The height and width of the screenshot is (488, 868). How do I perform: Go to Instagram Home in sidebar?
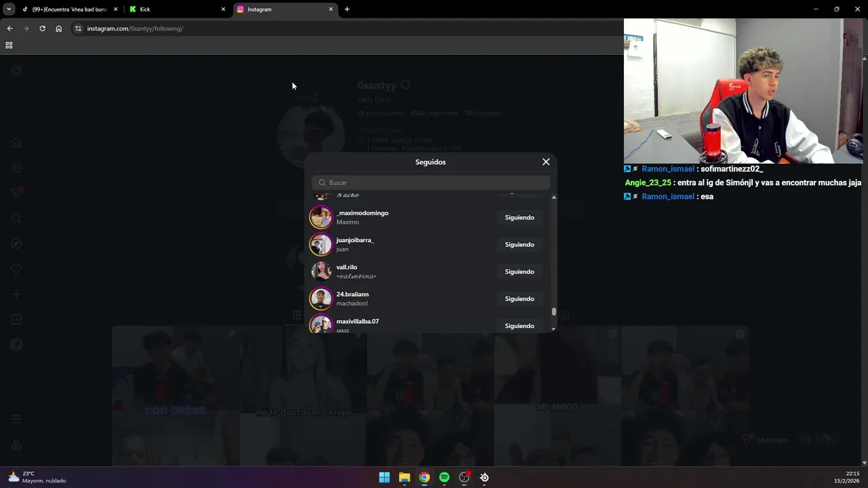click(x=16, y=142)
